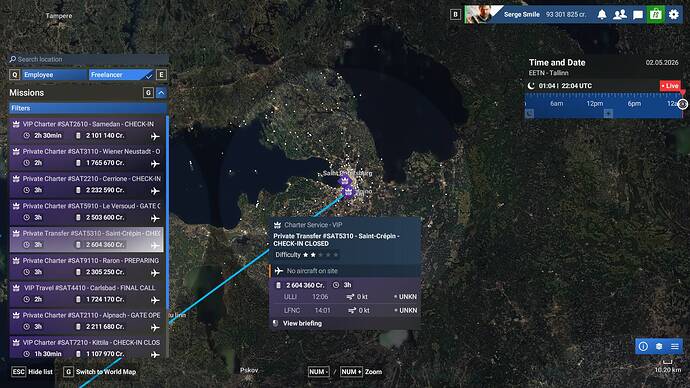The image size is (690, 388).
Task: Click the Tampere map label
Action: (x=59, y=16)
